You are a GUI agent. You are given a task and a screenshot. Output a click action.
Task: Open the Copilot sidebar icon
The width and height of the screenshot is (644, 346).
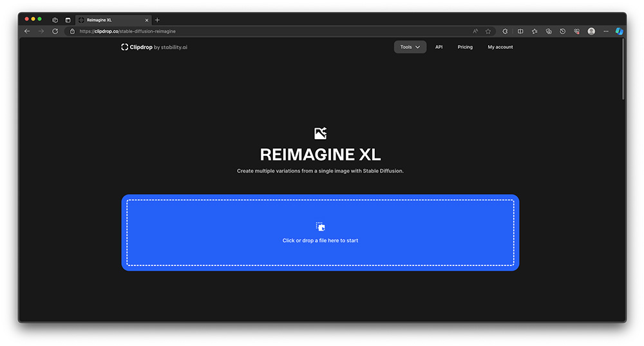[x=620, y=31]
